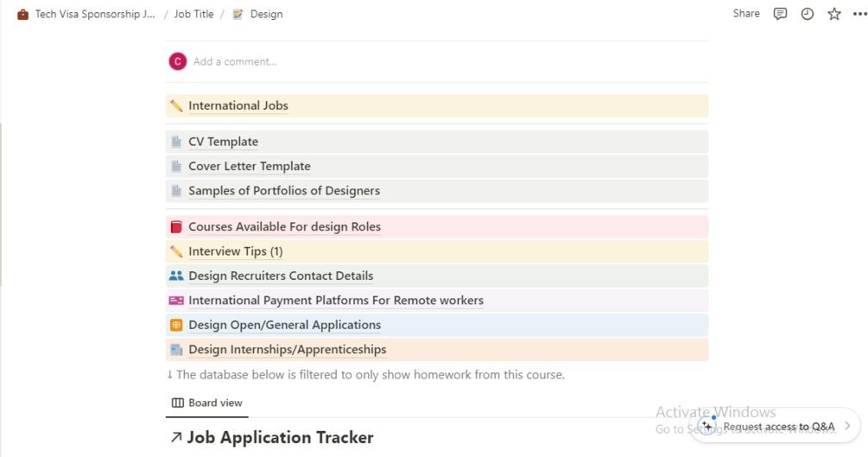Click the Share button
Viewport: 868px width, 457px height.
746,14
